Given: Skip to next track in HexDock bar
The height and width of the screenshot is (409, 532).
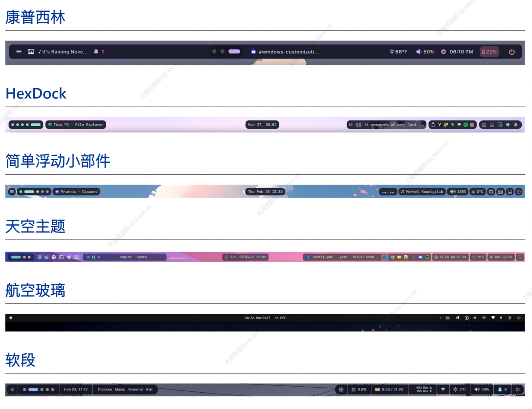Looking at the screenshot, I should pos(366,125).
